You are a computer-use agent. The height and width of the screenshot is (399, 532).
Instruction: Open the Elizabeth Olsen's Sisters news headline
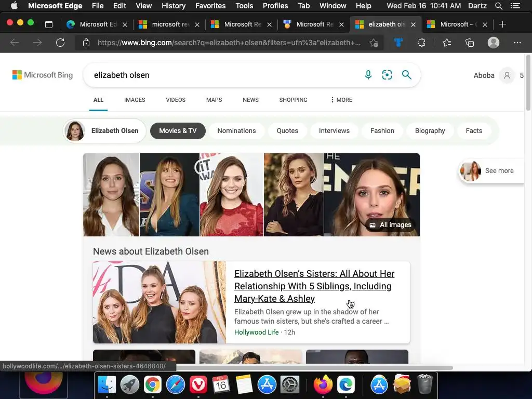pos(314,286)
